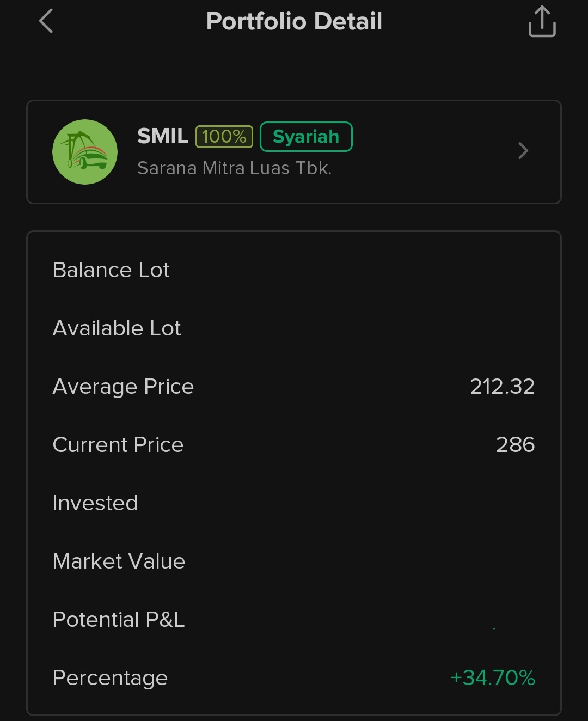
Task: Tap the SMIL ticker symbol
Action: click(x=162, y=136)
